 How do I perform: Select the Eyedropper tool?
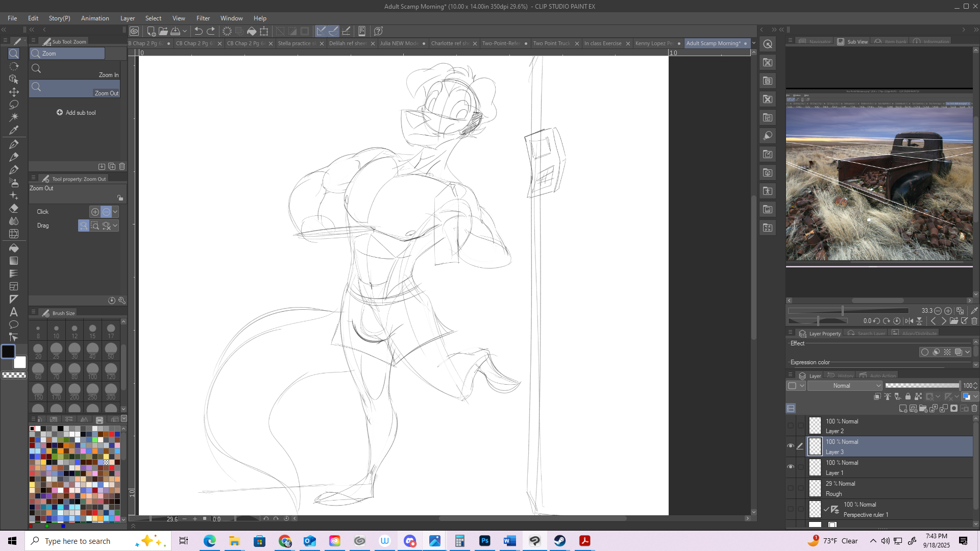[14, 130]
